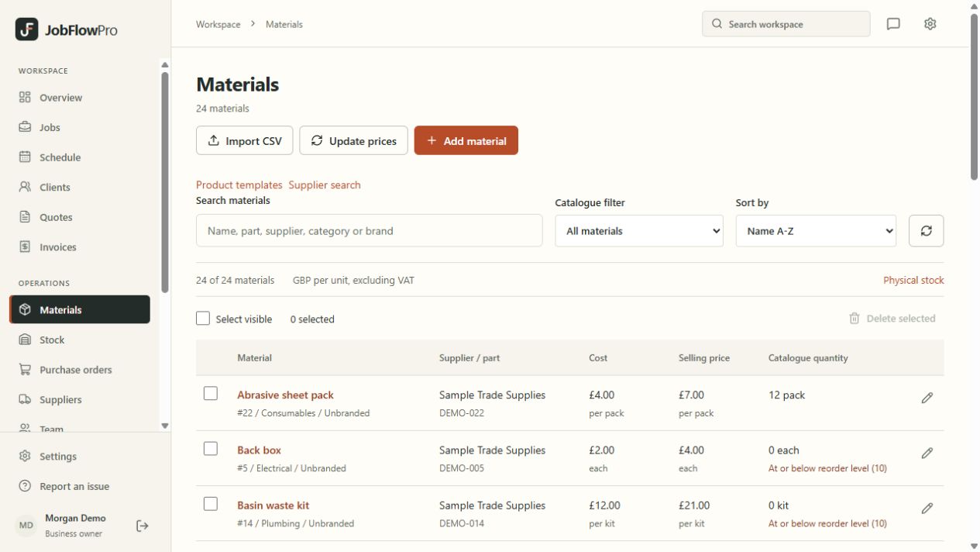The image size is (980, 552).
Task: Edit Basin waste kit with the pencil icon
Action: point(927,509)
